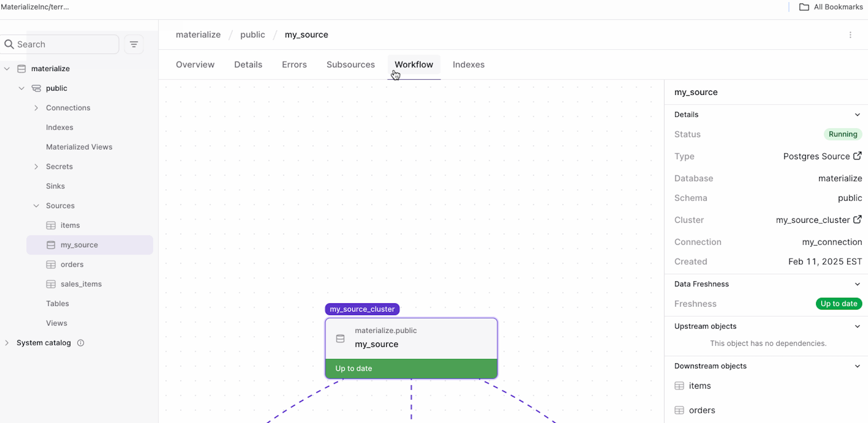Open the my_source_cluster external link icon
868x423 pixels.
point(858,219)
